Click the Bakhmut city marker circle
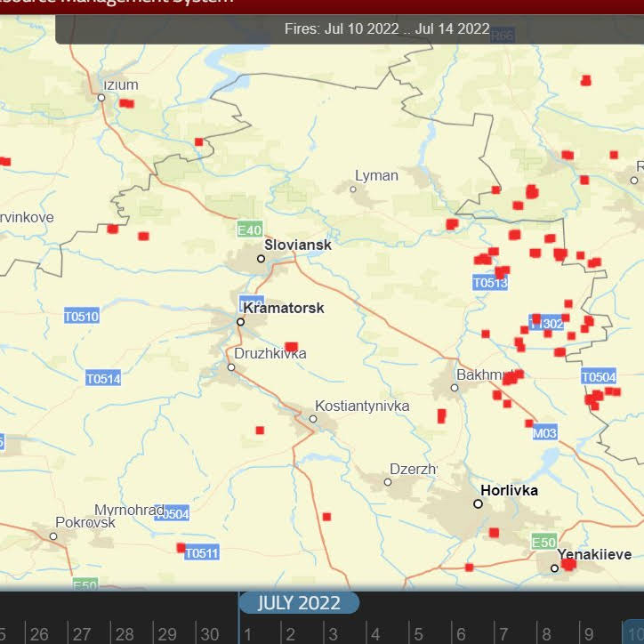 tap(455, 388)
